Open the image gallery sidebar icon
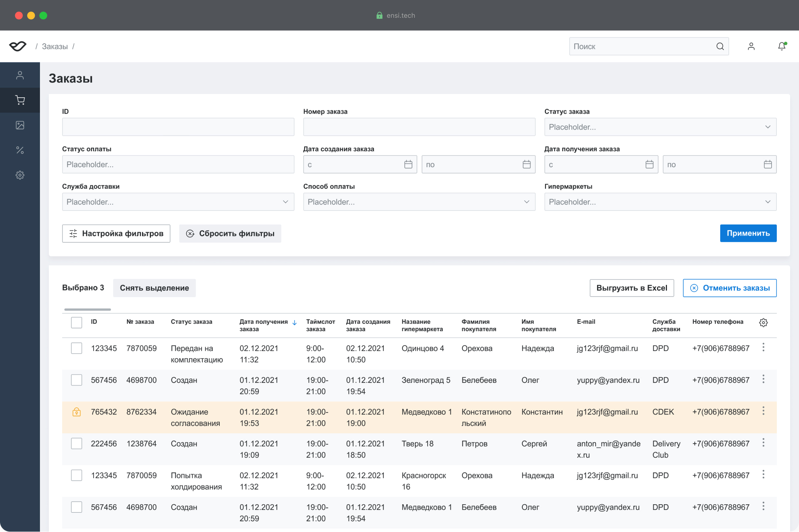This screenshot has width=799, height=532. (20, 125)
